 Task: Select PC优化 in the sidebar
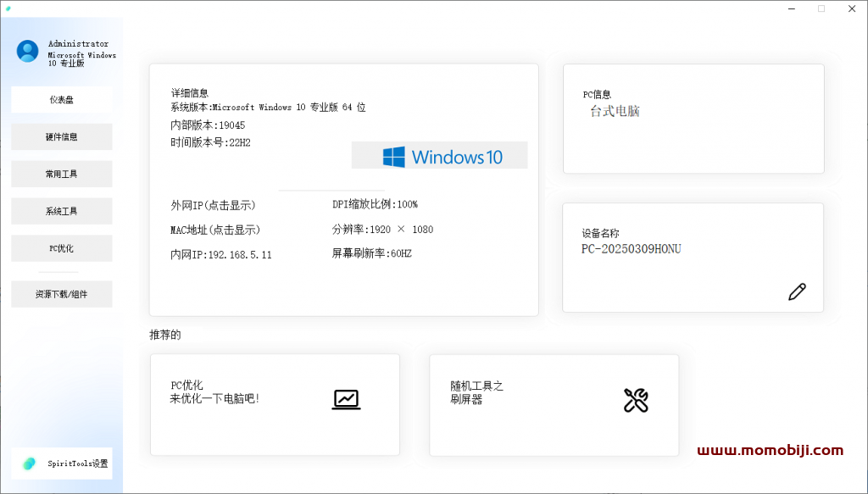pyautogui.click(x=61, y=248)
